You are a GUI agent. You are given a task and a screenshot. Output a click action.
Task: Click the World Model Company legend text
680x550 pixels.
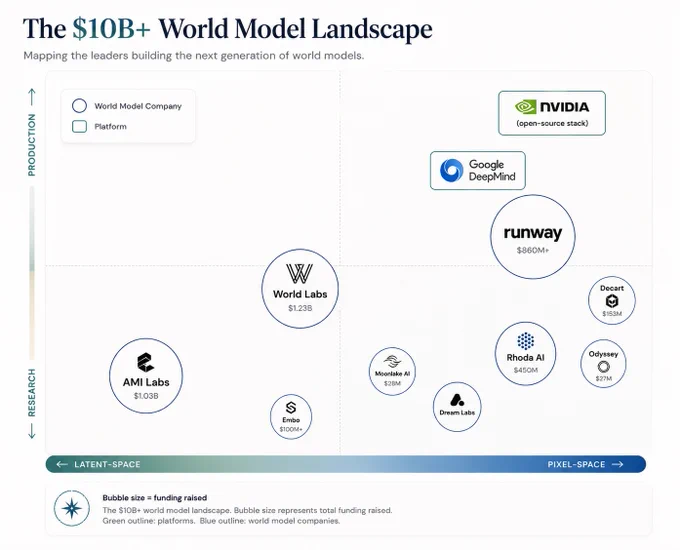tap(138, 106)
